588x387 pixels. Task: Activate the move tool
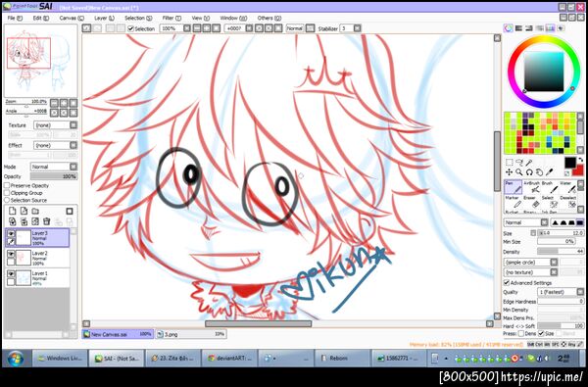click(x=510, y=172)
